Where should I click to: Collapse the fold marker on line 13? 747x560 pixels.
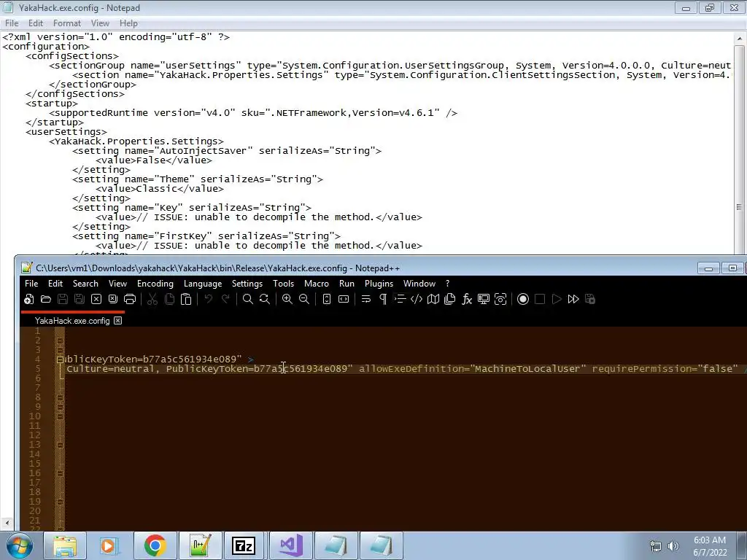point(60,445)
